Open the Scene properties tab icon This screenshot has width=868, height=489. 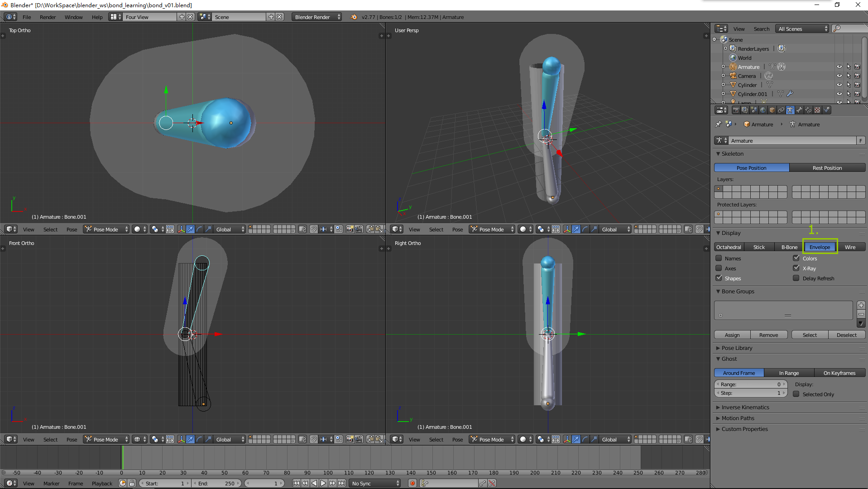754,110
